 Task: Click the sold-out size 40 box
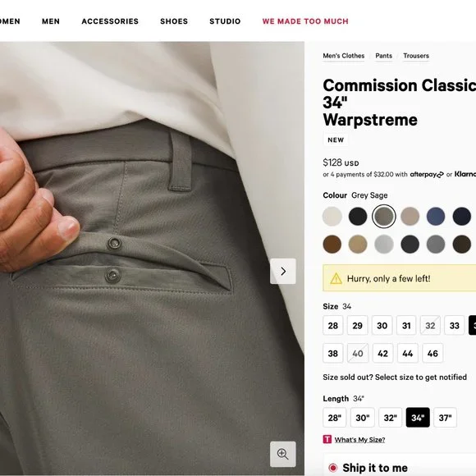[x=358, y=354]
